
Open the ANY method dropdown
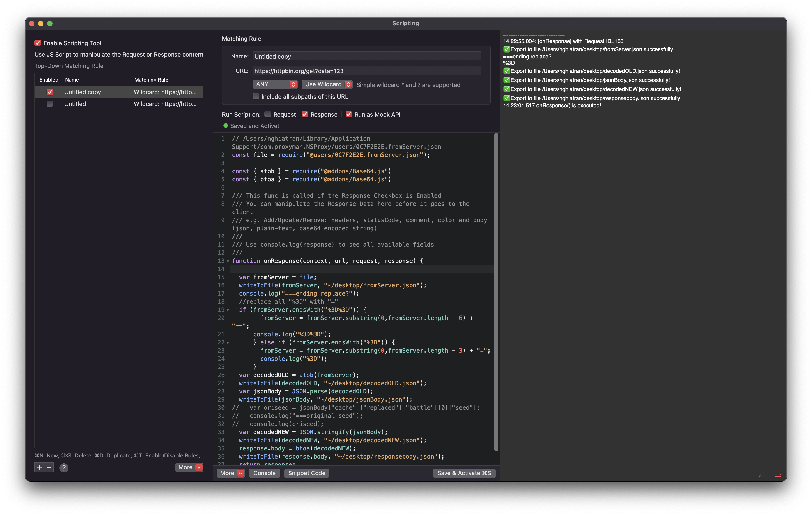tap(275, 84)
